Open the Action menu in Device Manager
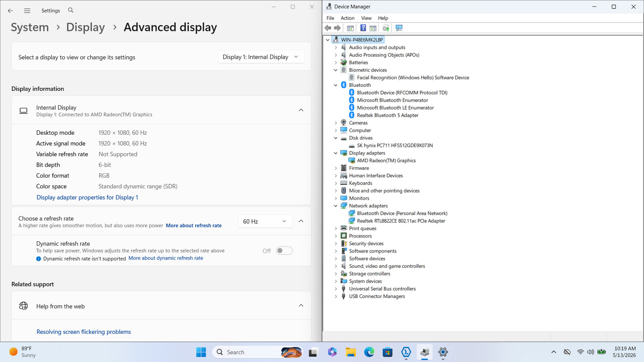 (347, 18)
